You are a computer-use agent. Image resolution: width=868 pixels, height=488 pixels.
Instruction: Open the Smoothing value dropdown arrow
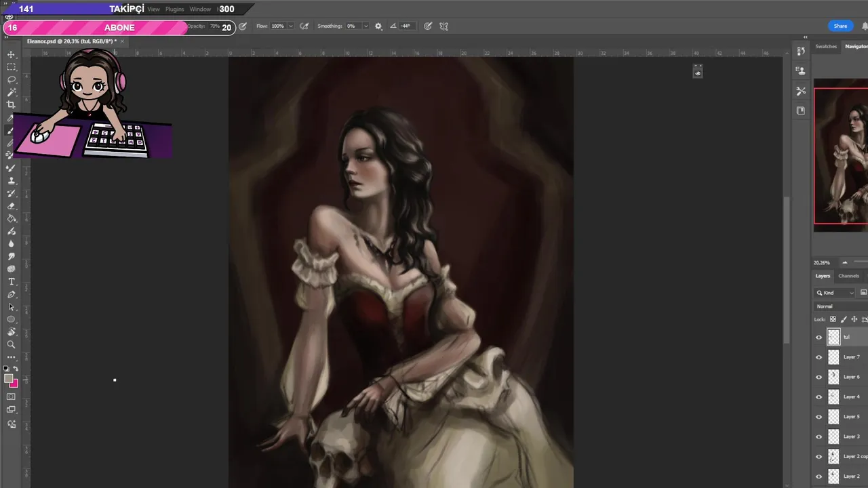(x=366, y=26)
